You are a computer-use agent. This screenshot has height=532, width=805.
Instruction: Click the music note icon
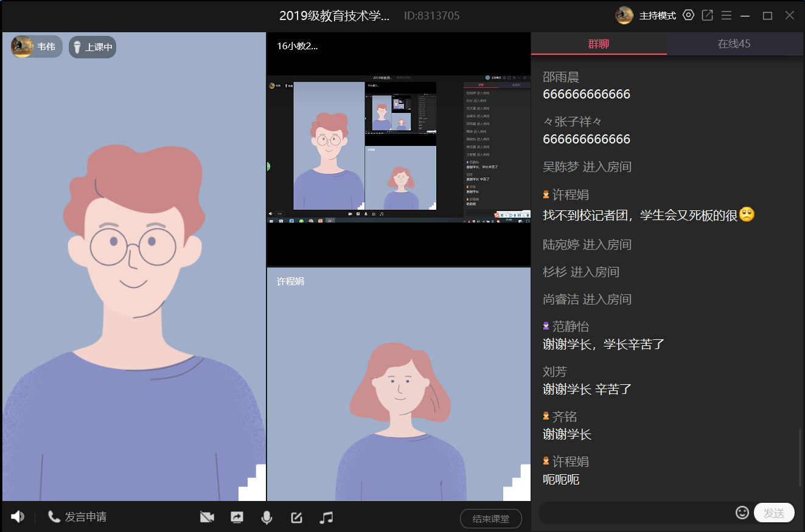327,517
